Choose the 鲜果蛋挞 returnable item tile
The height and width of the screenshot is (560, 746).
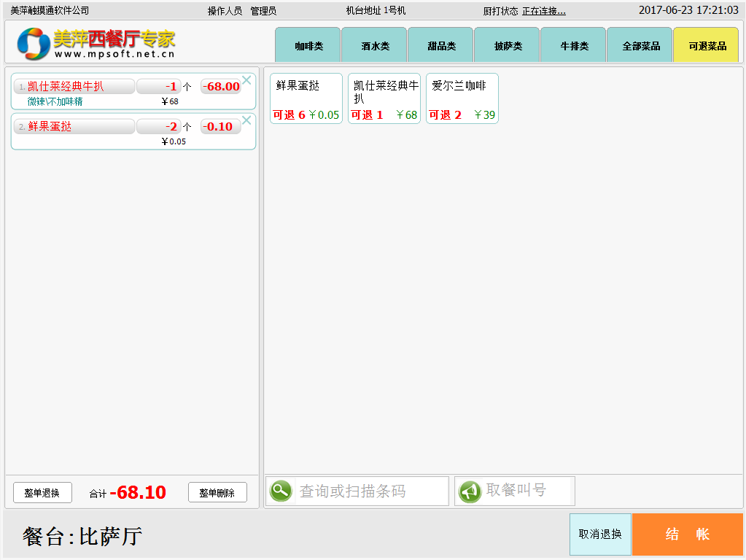tap(306, 98)
